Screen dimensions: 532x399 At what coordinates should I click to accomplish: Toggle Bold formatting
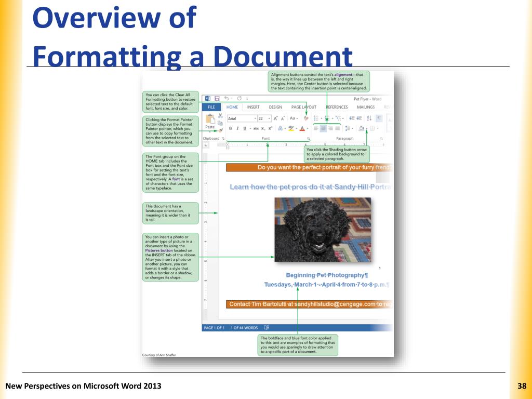coord(230,128)
